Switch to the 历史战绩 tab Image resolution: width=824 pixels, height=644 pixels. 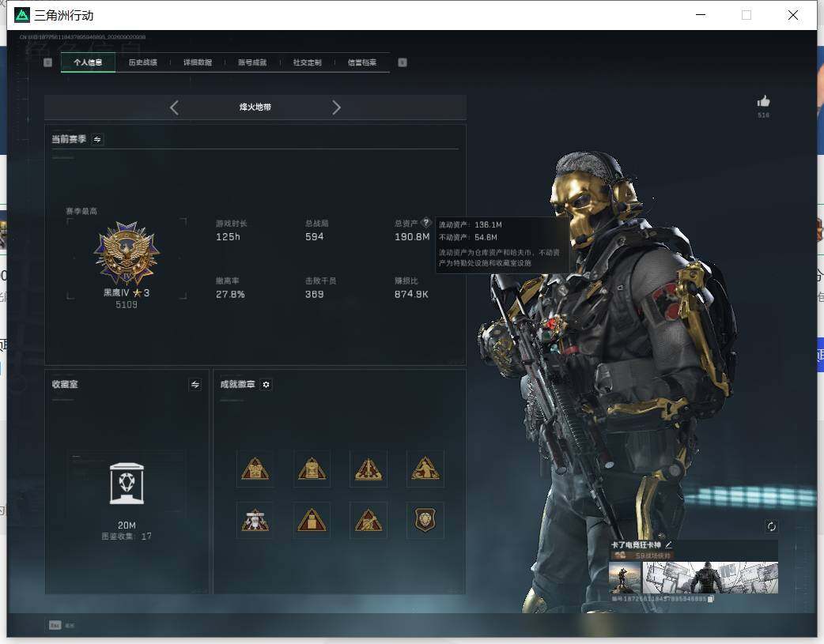(143, 62)
